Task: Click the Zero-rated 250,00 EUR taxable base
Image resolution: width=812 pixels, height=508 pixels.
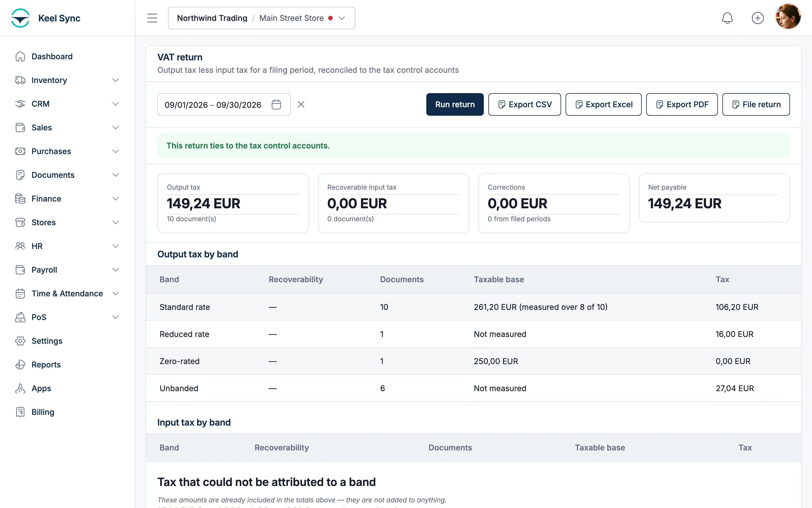Action: click(496, 361)
